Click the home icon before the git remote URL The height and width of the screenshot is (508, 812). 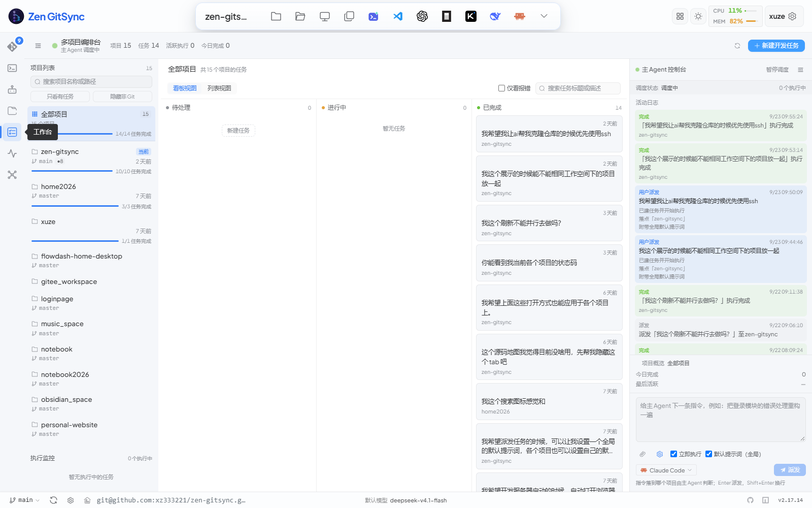pos(87,500)
